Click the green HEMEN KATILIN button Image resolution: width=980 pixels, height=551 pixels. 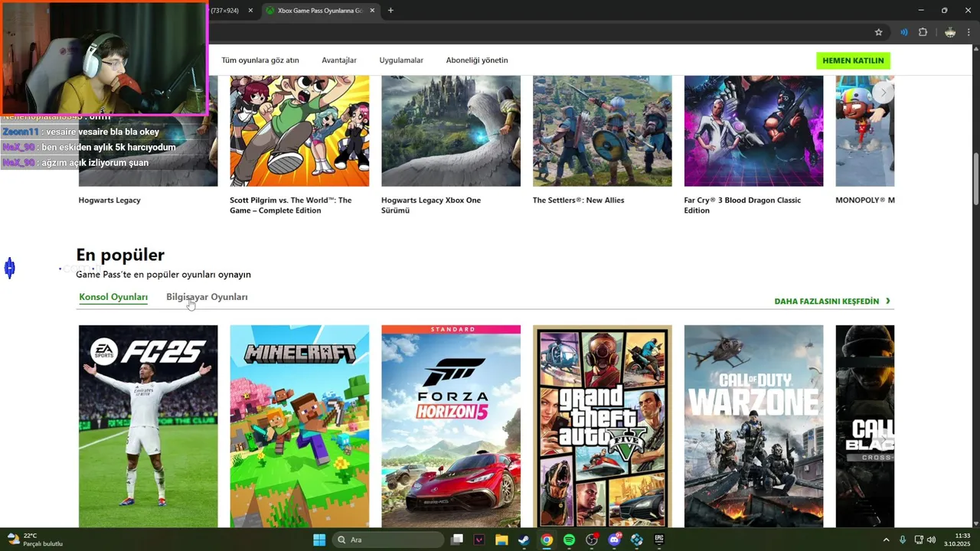(x=853, y=60)
